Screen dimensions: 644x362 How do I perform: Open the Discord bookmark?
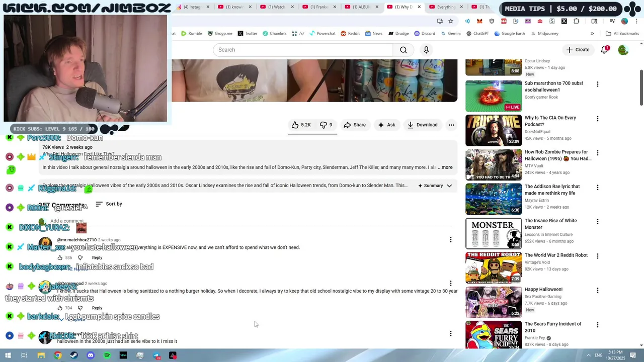coord(425,34)
